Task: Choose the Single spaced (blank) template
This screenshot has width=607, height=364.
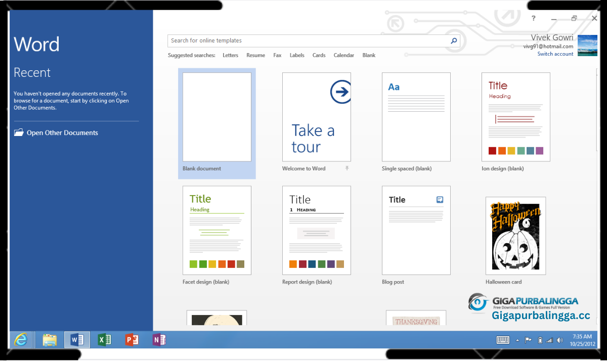Action: point(416,117)
